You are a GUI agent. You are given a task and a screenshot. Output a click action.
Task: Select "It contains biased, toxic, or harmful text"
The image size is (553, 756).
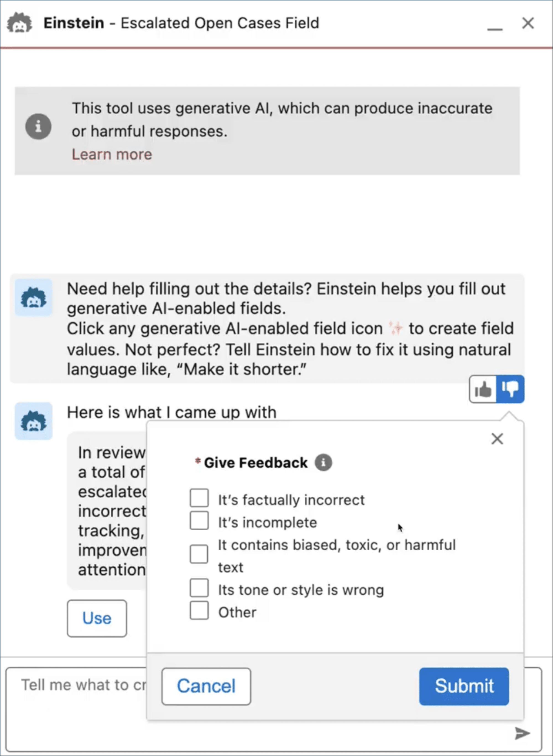click(199, 554)
